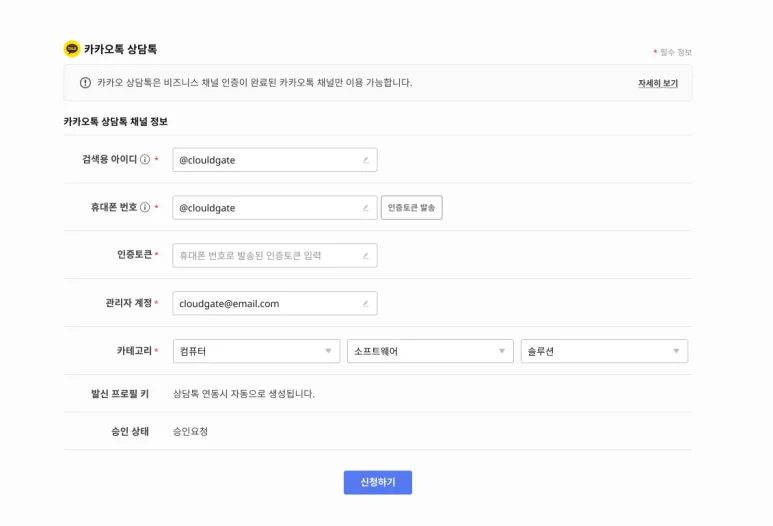Open the 솔루션 category dropdown

point(604,351)
